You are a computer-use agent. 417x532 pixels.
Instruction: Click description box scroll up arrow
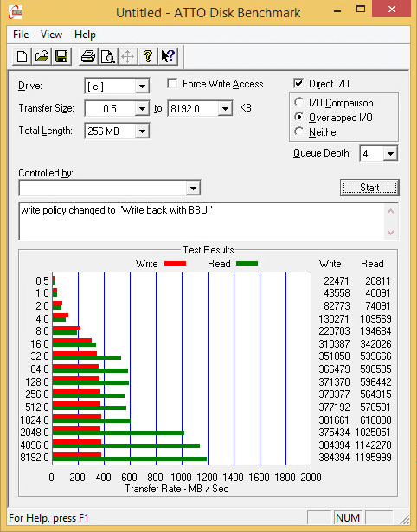click(x=390, y=212)
